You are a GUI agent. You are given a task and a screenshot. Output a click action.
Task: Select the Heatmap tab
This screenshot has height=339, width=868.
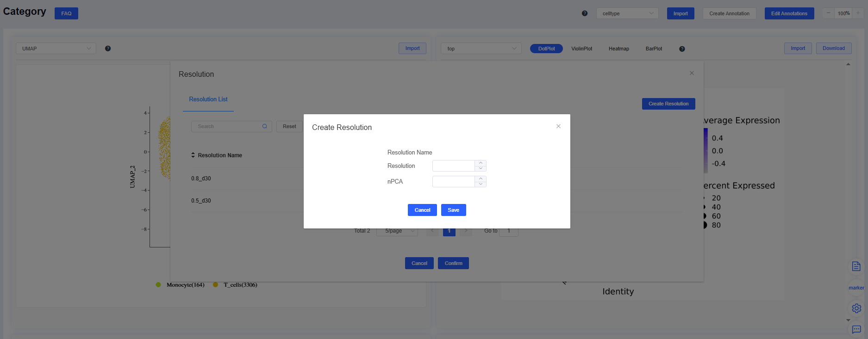618,49
